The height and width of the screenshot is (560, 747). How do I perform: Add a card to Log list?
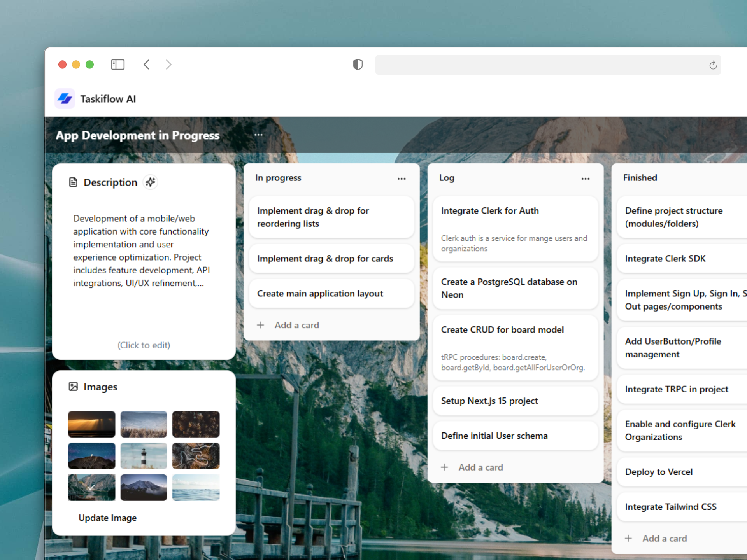[480, 467]
